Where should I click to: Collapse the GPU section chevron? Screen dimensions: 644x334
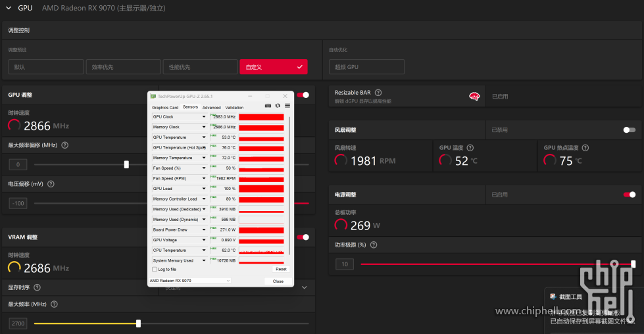(9, 8)
